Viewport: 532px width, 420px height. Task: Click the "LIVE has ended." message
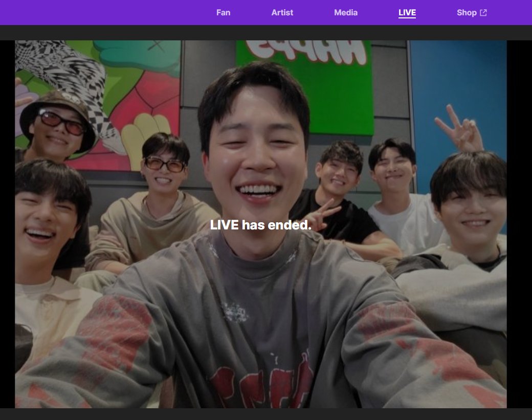coord(260,225)
